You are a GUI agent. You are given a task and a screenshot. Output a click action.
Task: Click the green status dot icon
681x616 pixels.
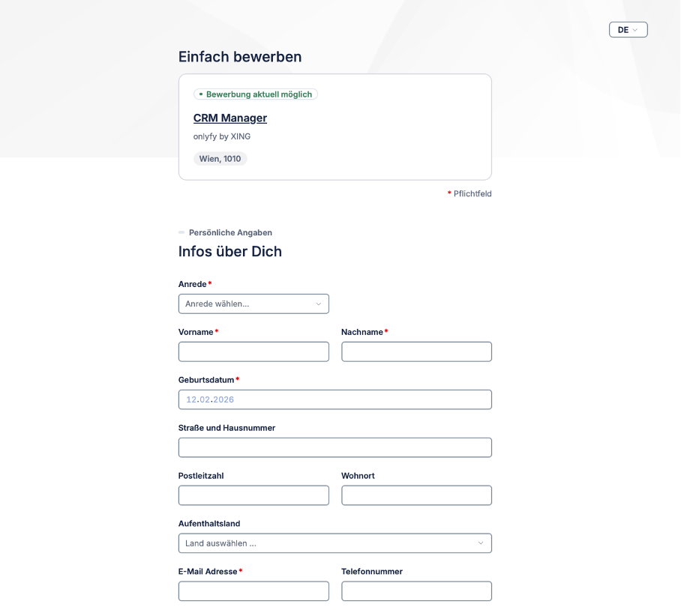point(201,94)
